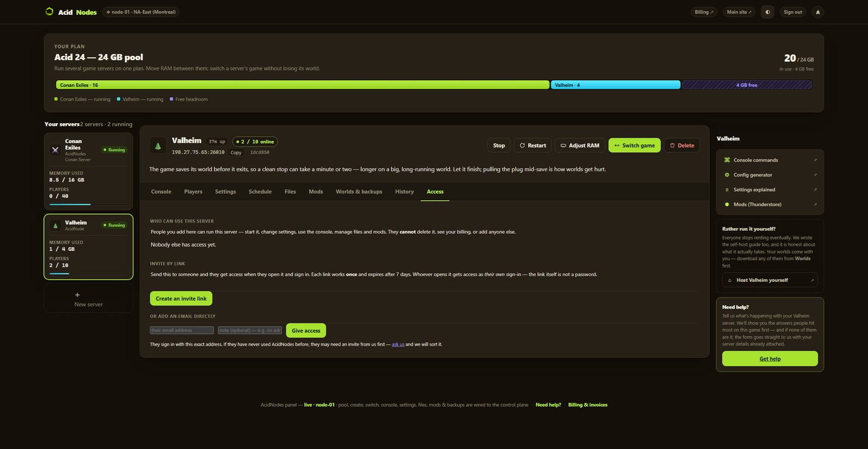Click the Mods (Thunderstore) hexagon icon
Screen dimensions: 868x449
click(x=727, y=204)
